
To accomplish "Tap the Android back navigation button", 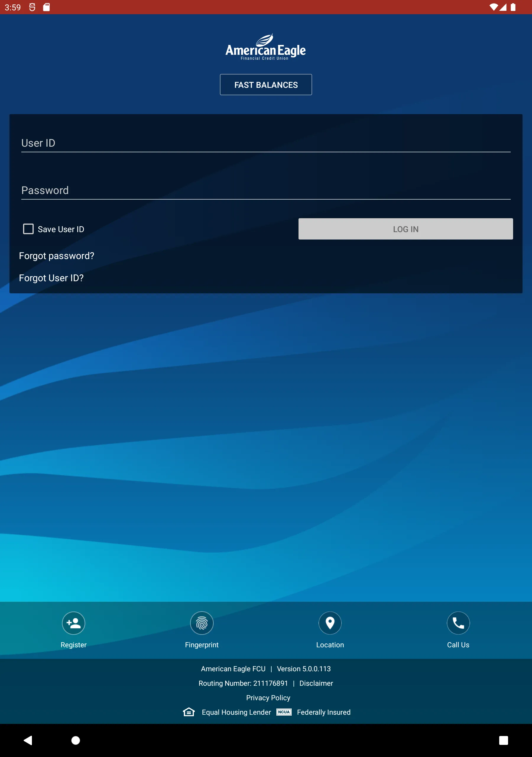I will (28, 740).
